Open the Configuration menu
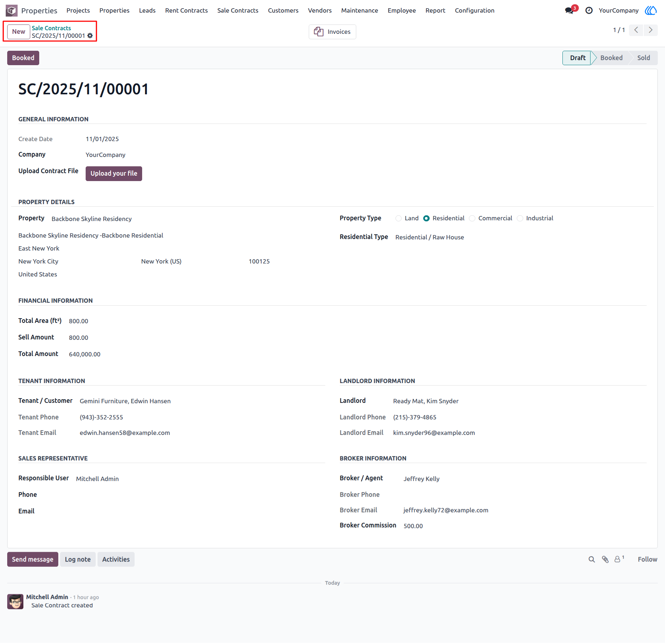665x644 pixels. click(x=475, y=10)
